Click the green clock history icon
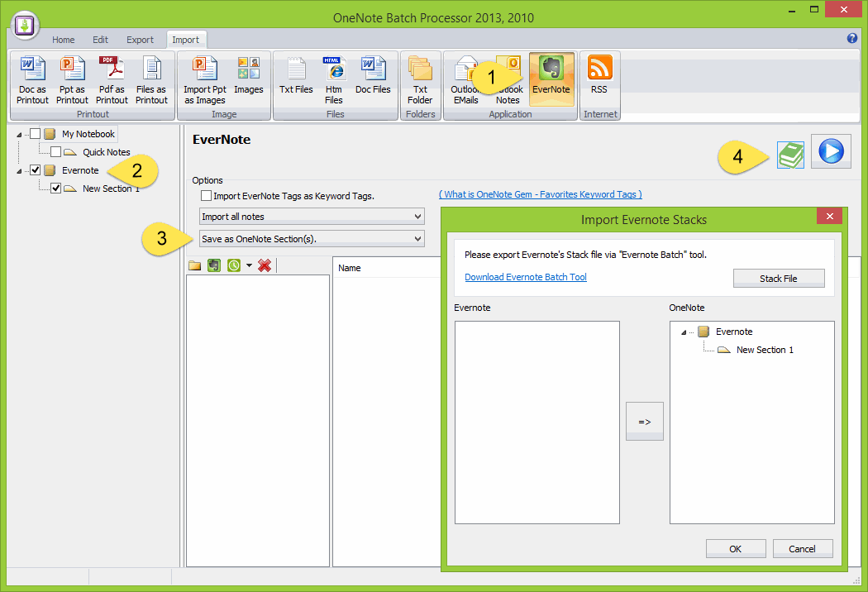868x592 pixels. click(234, 265)
